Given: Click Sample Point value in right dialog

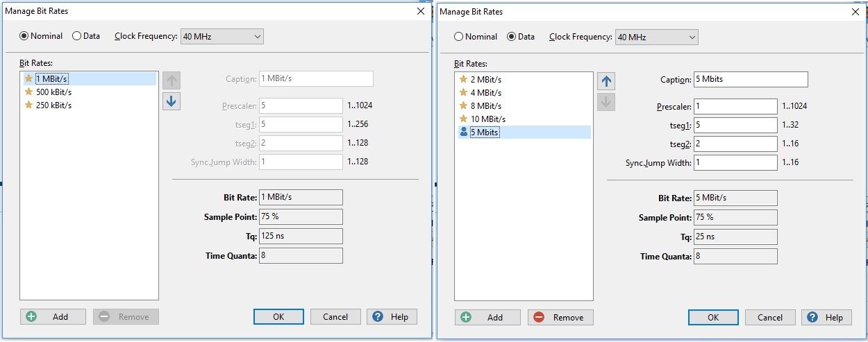Looking at the screenshot, I should coord(735,217).
